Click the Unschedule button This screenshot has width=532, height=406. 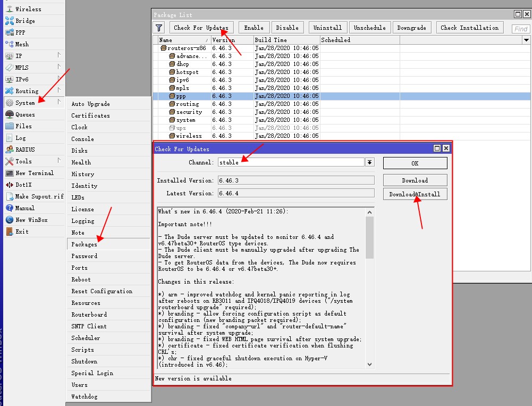coord(370,28)
